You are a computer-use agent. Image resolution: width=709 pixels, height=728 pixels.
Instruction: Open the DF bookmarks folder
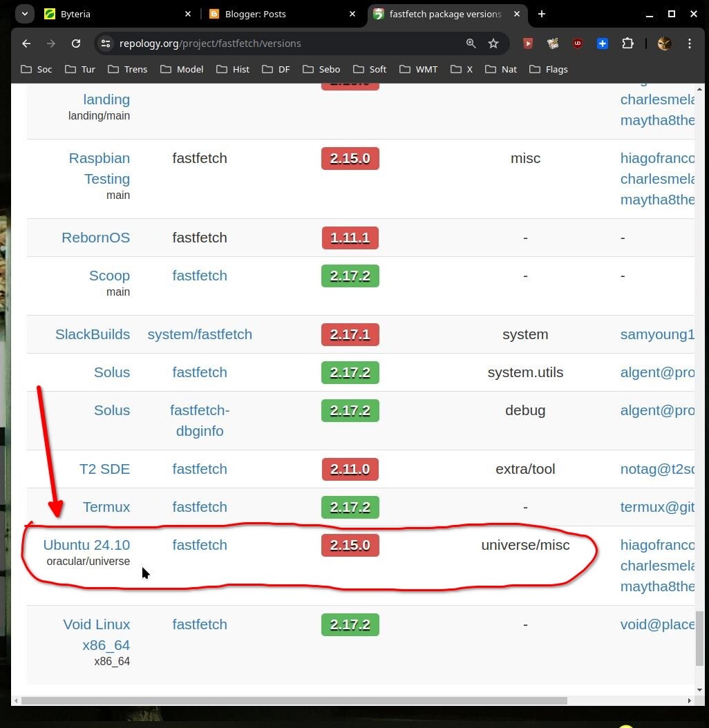pos(276,69)
